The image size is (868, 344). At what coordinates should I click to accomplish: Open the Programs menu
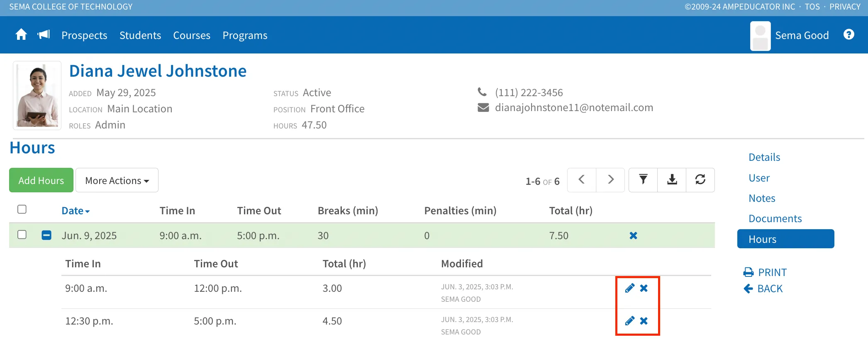pos(245,35)
